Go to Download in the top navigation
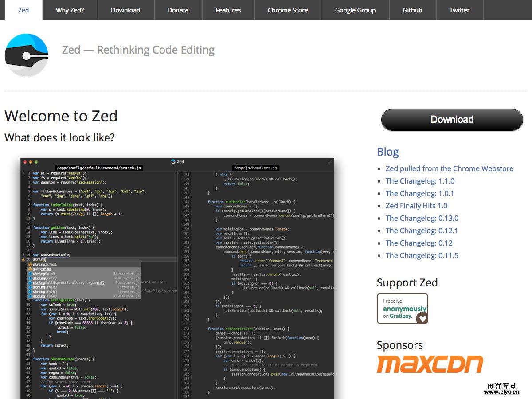 tap(125, 10)
